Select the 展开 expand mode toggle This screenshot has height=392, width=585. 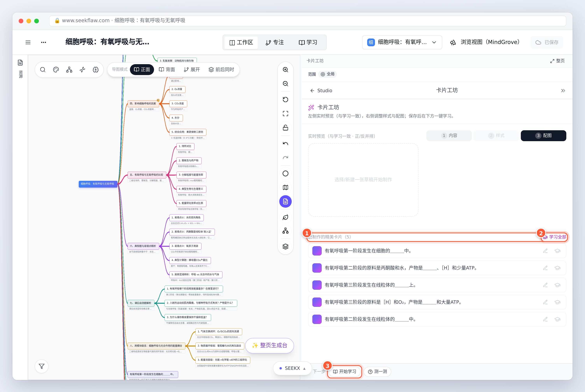click(192, 69)
